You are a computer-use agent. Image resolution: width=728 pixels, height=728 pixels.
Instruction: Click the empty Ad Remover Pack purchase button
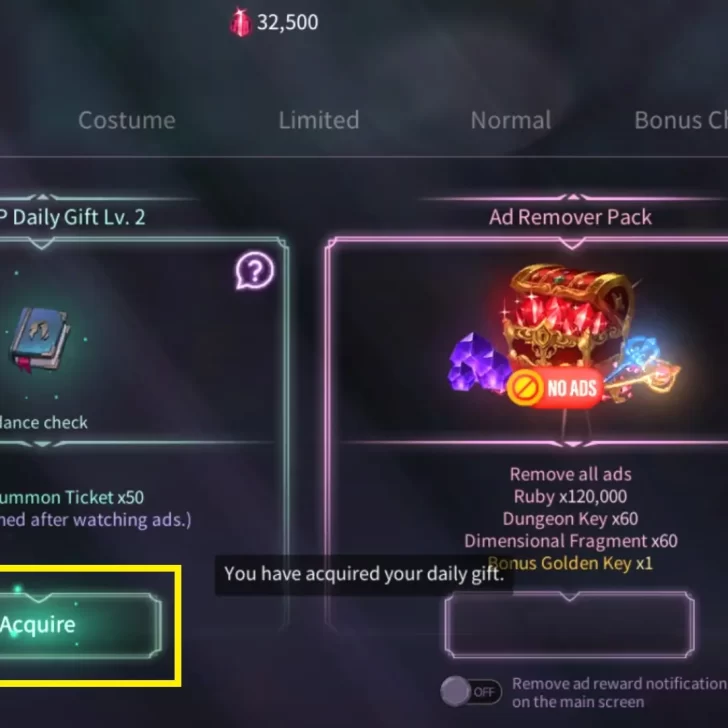click(570, 625)
